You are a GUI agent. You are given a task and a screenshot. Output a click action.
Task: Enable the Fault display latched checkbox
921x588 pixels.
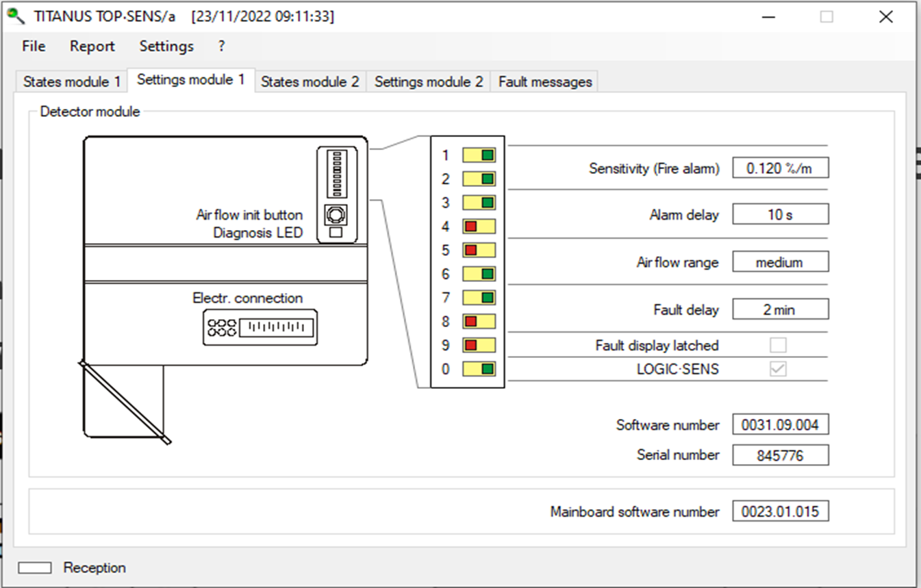(x=778, y=345)
